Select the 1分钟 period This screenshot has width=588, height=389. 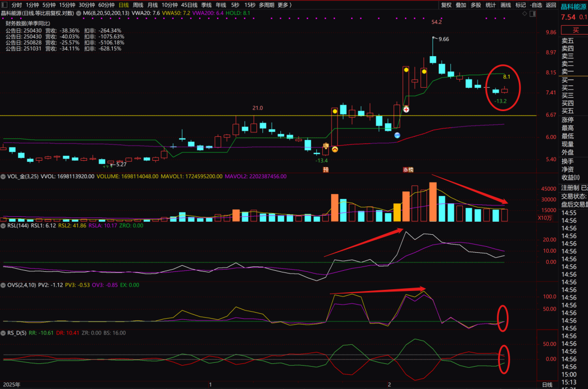(x=32, y=5)
